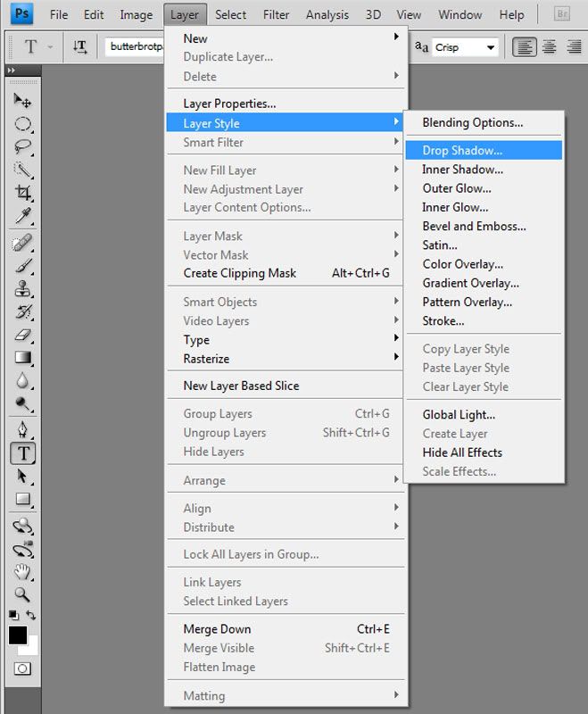
Task: Open the File menu
Action: (59, 15)
